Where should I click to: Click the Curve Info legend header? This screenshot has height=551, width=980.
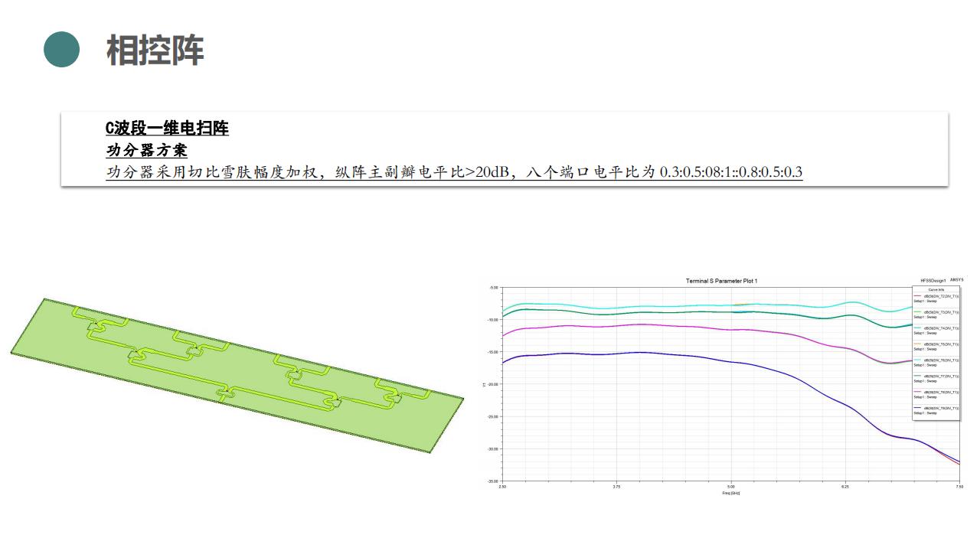(x=936, y=290)
